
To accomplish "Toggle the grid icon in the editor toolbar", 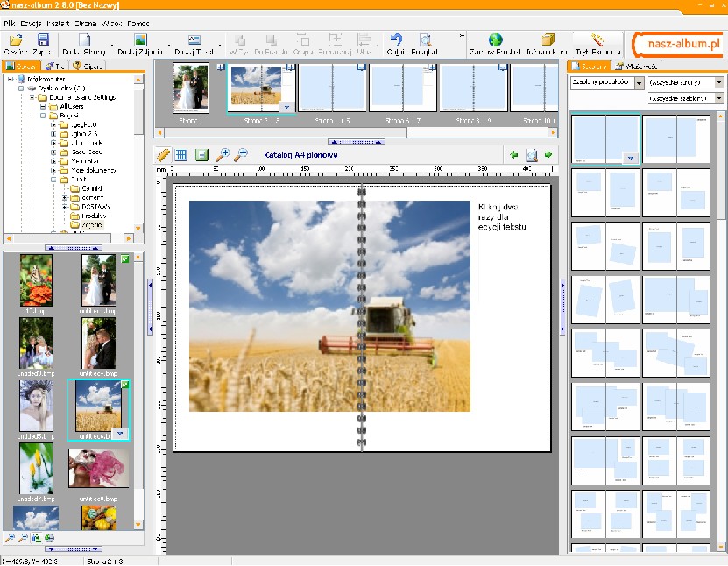I will pyautogui.click(x=181, y=154).
